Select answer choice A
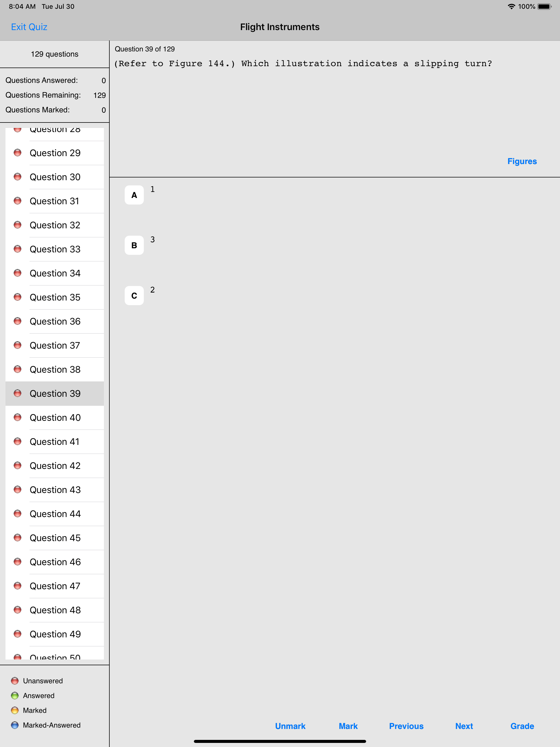The image size is (560, 747). point(134,195)
